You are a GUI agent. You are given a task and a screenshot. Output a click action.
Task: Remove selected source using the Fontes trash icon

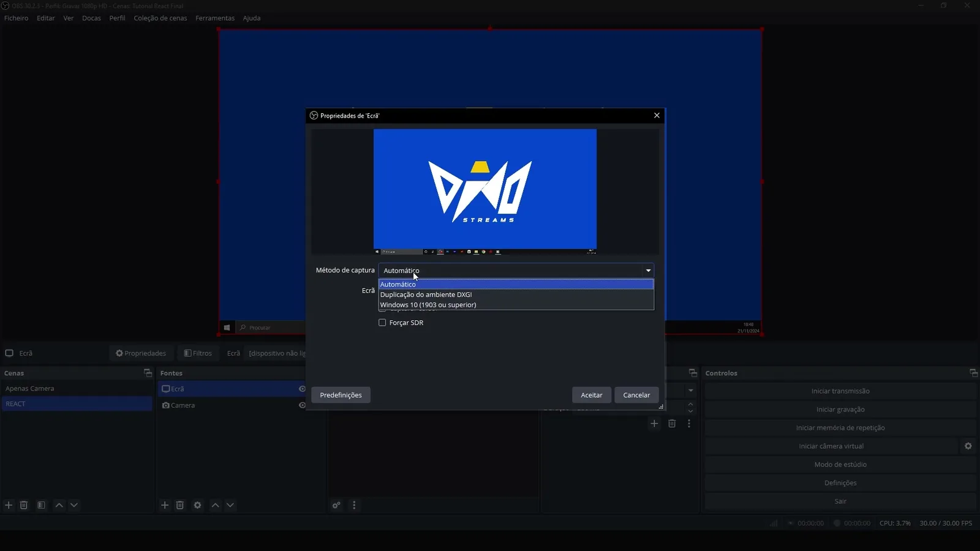pyautogui.click(x=180, y=505)
